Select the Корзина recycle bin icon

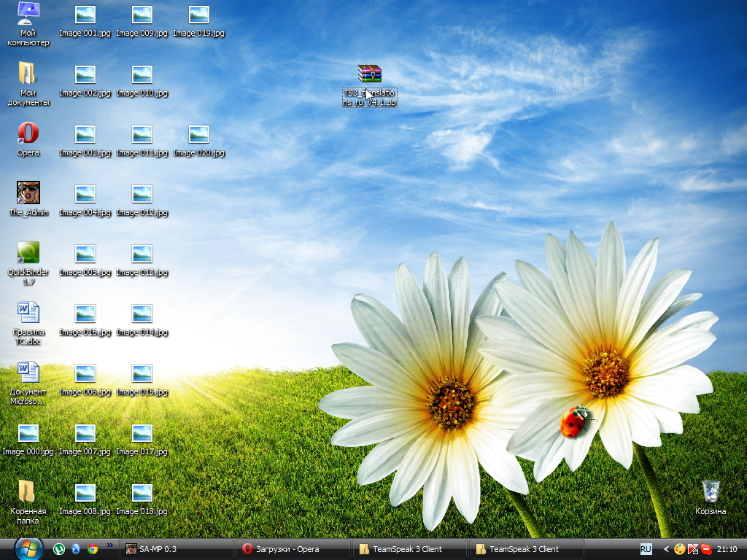[x=711, y=492]
